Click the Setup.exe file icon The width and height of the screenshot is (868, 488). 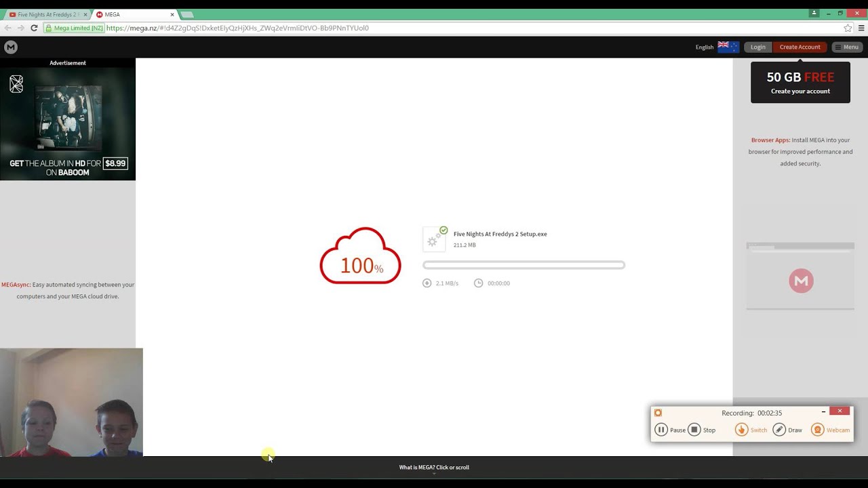(435, 239)
